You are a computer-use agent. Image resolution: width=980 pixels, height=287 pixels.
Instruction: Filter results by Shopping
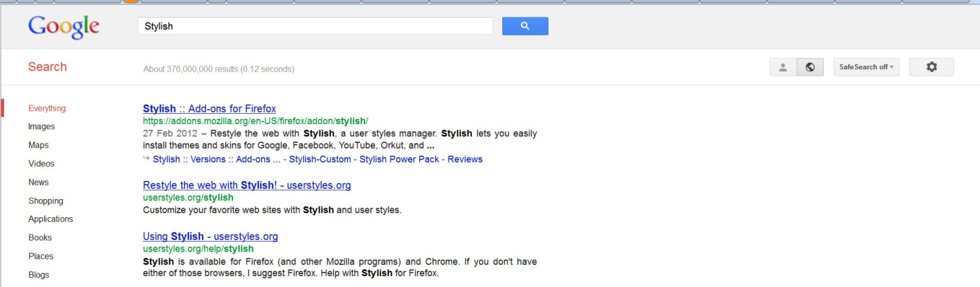click(45, 200)
